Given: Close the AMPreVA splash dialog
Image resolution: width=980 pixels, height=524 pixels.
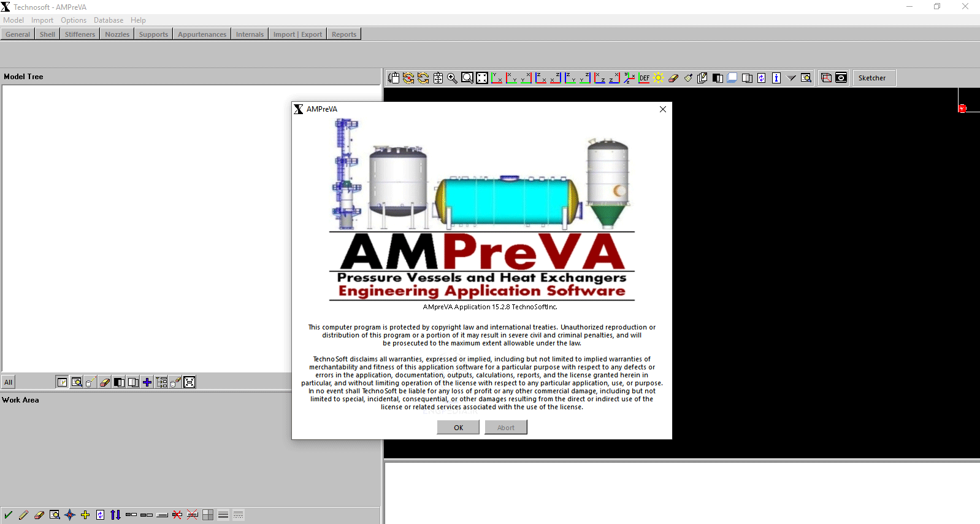Looking at the screenshot, I should (x=662, y=109).
